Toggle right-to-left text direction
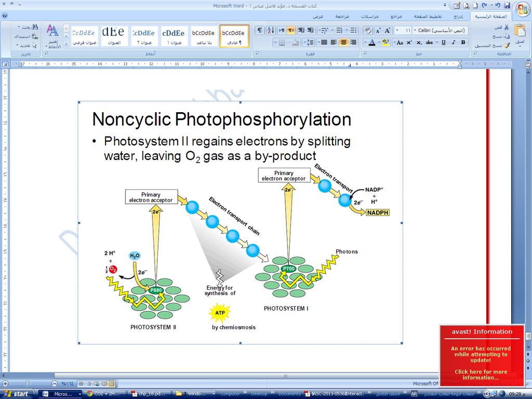Image resolution: width=532 pixels, height=399 pixels. click(291, 31)
